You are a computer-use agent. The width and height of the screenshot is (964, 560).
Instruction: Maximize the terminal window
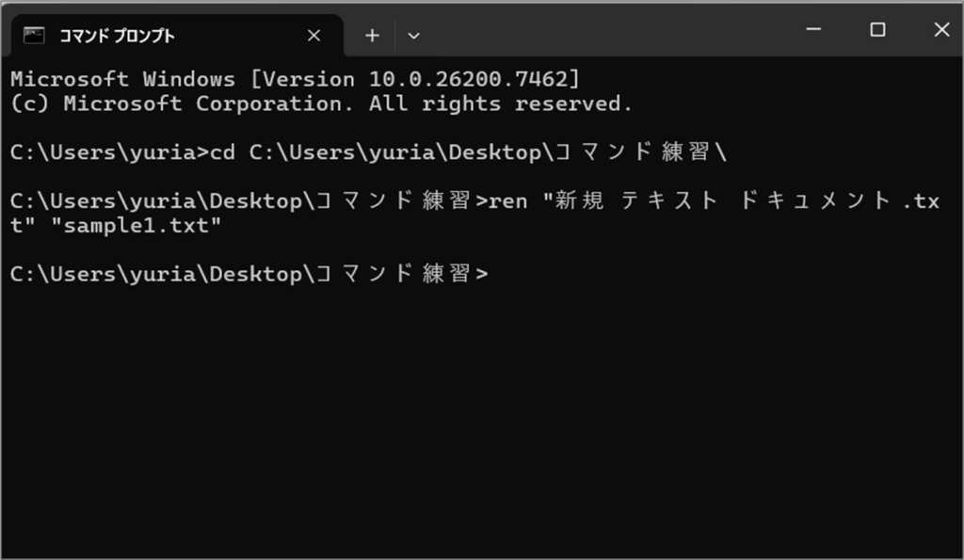tap(877, 30)
